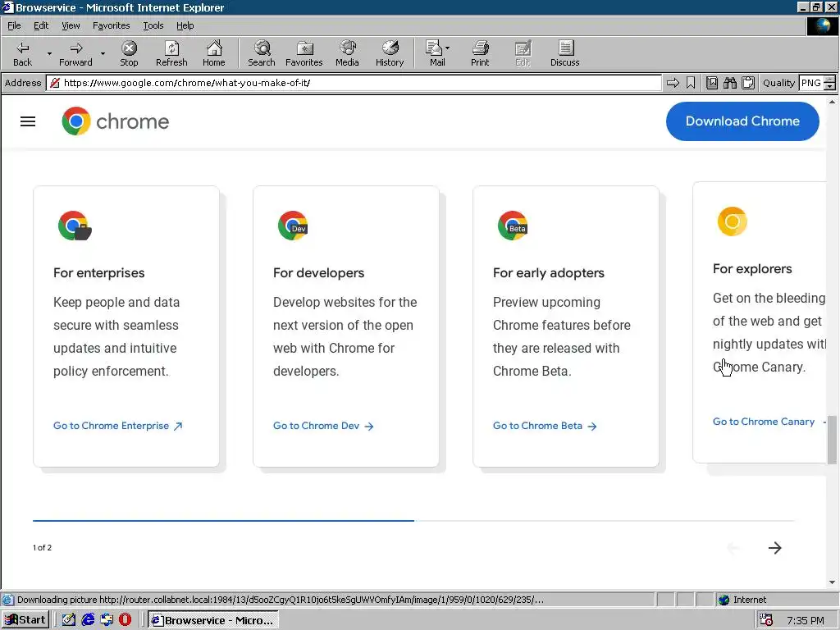Click the notepad quick launch icon

(69, 620)
